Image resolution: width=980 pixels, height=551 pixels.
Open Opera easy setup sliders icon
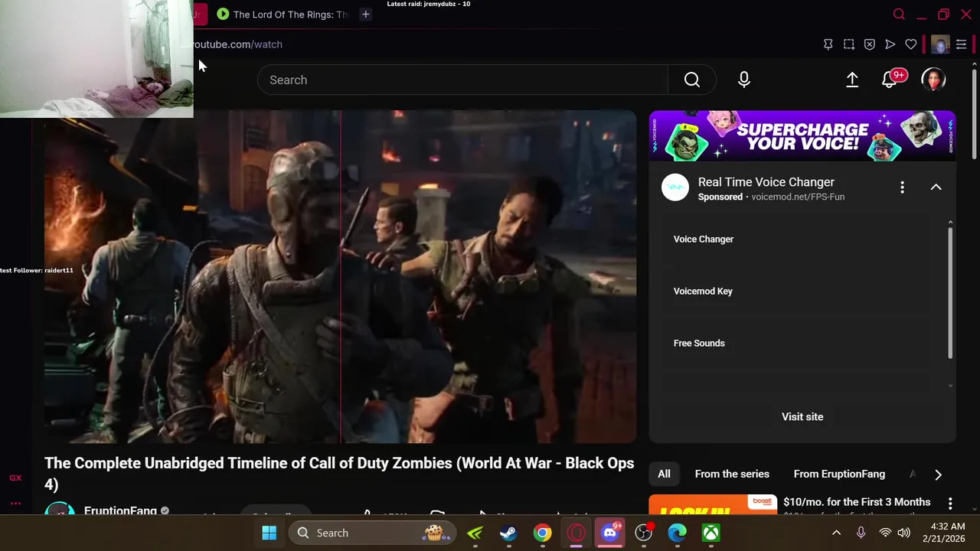(962, 44)
